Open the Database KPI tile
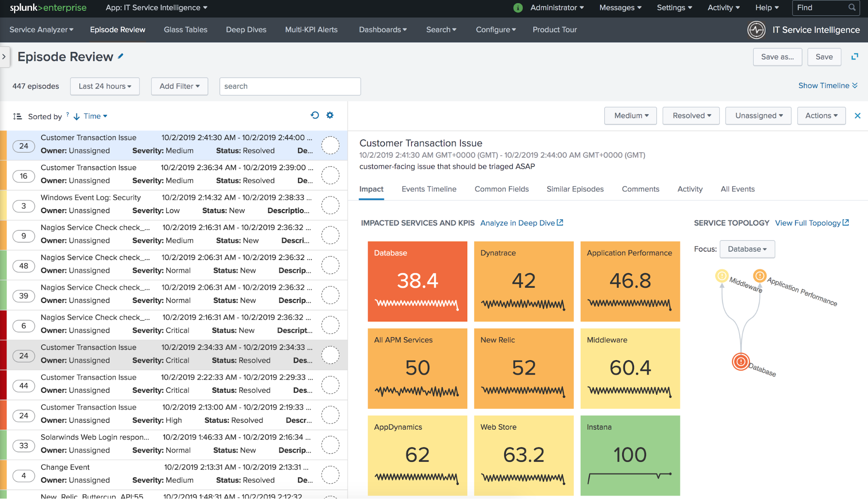 click(417, 281)
